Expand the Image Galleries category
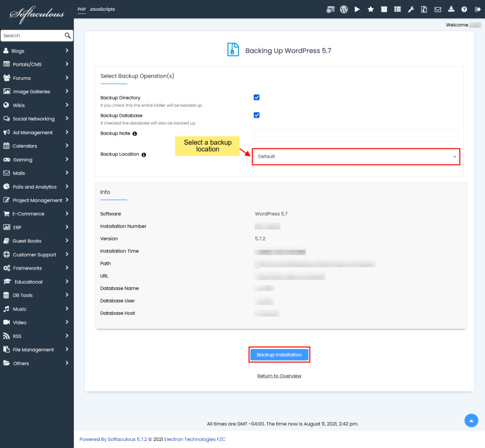 click(37, 92)
